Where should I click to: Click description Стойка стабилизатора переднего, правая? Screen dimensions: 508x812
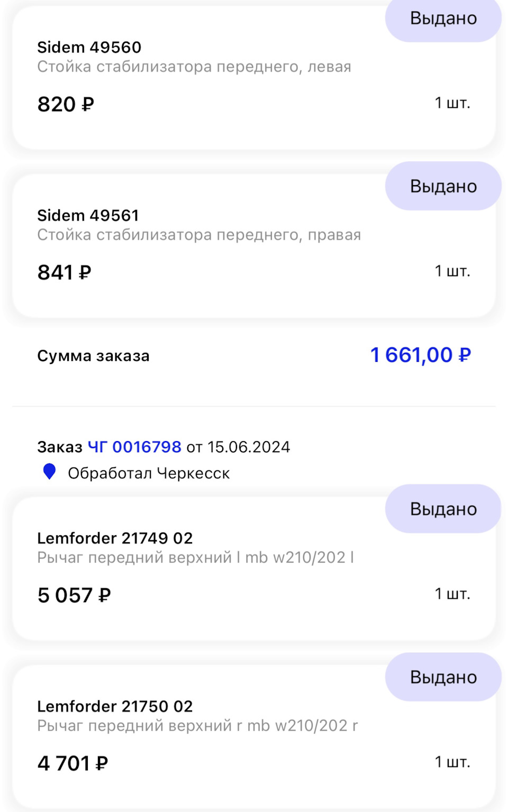(199, 235)
